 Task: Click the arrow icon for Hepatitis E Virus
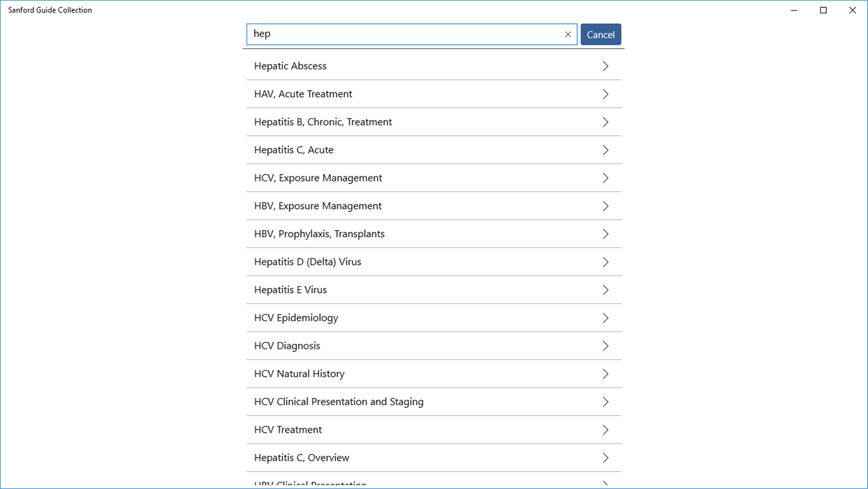click(605, 290)
